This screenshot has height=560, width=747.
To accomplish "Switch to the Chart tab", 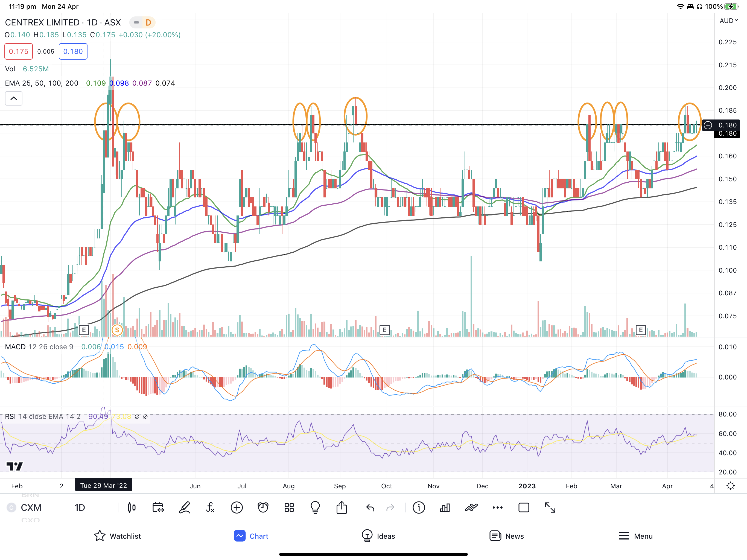I will point(251,536).
